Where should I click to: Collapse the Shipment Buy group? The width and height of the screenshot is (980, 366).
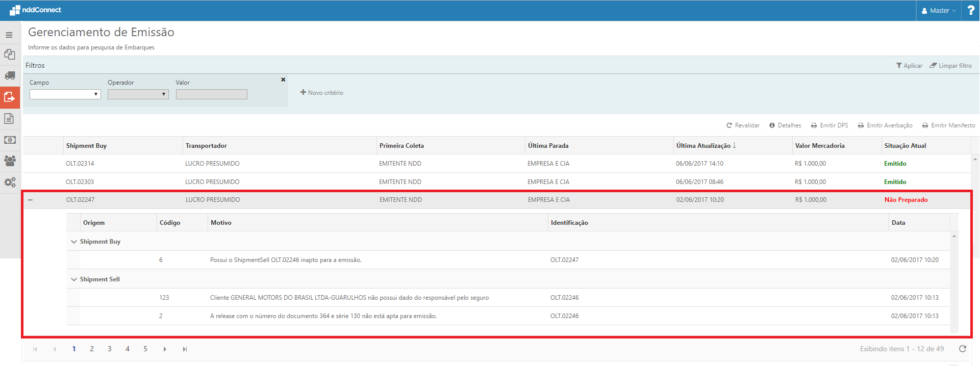pos(74,242)
